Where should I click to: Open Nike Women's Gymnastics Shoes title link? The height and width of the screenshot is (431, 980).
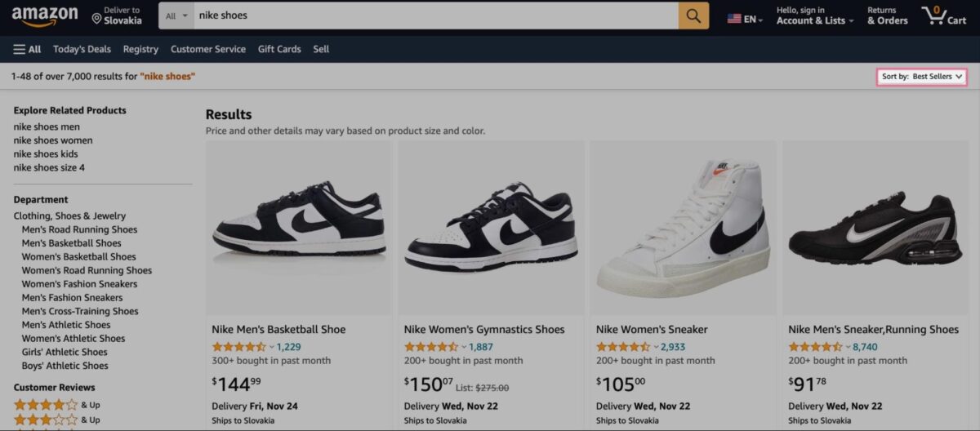[x=484, y=330]
